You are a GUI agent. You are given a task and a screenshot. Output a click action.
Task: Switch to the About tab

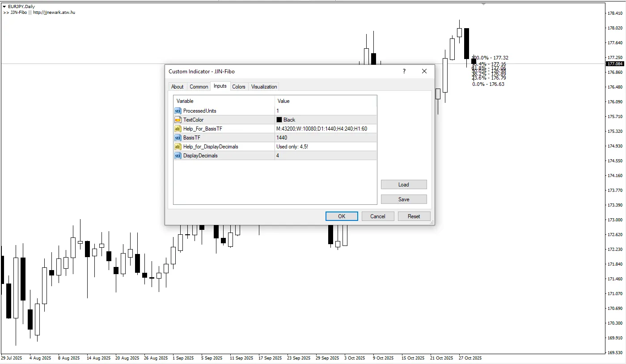[177, 87]
